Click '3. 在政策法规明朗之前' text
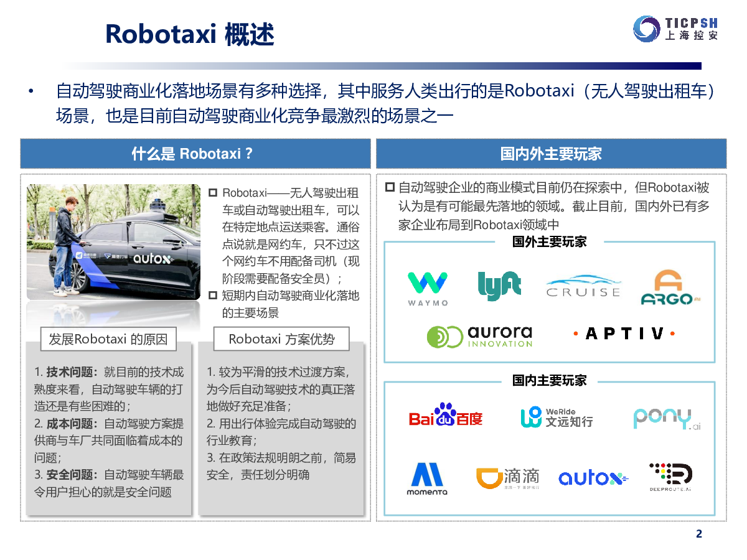The image size is (747, 560). click(281, 466)
